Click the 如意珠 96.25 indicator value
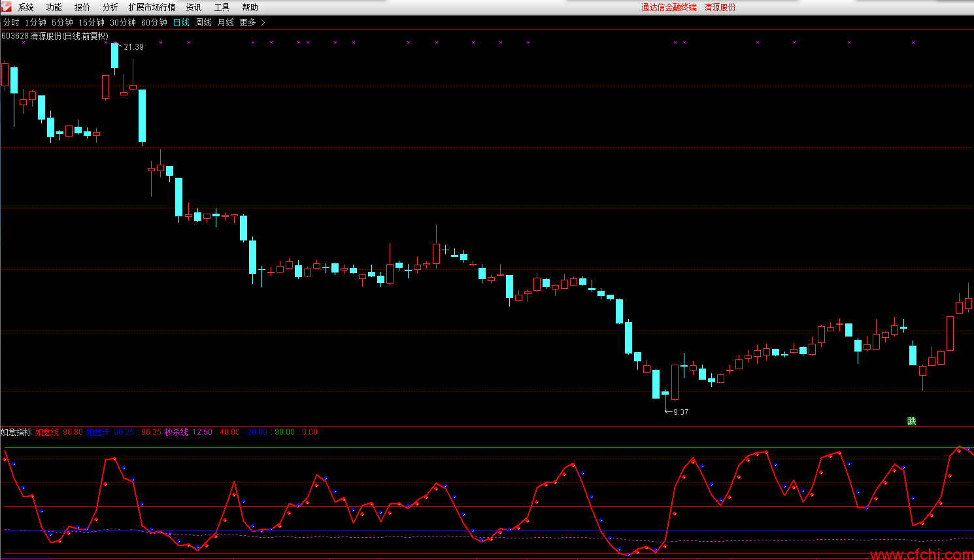Screen dimensions: 974x560 (x=110, y=433)
